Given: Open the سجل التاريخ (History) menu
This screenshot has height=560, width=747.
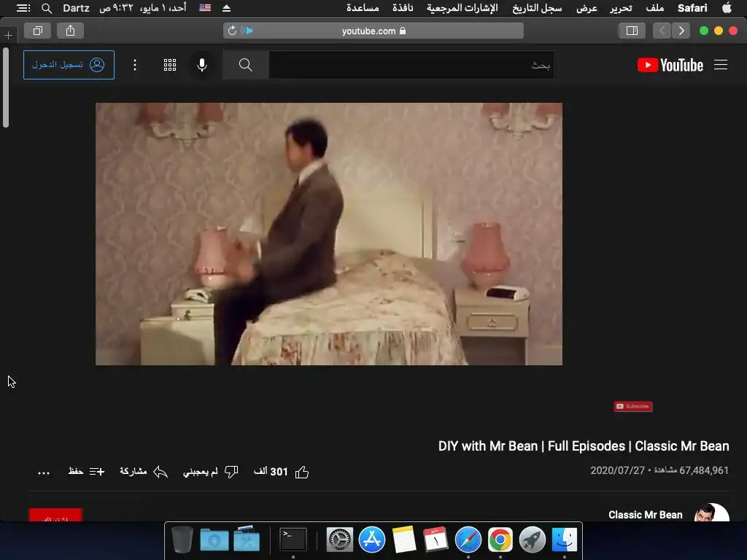Looking at the screenshot, I should tap(537, 7).
